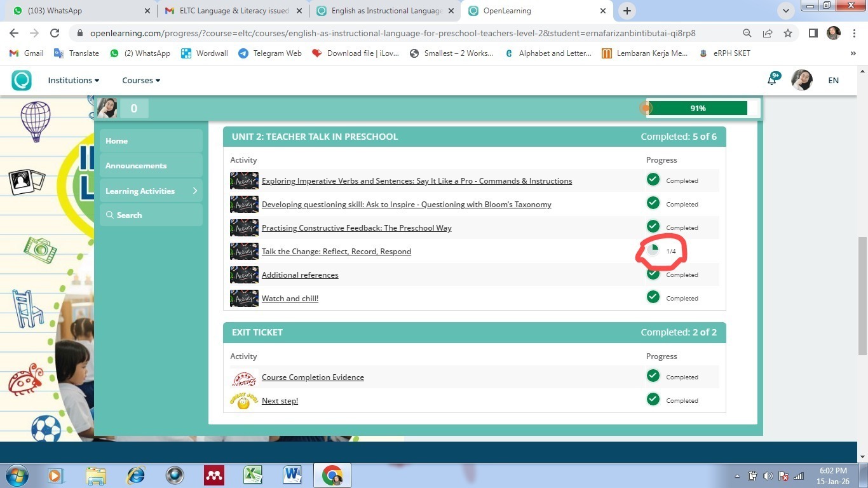This screenshot has width=868, height=488.
Task: Click the 91% course progress bar
Action: click(x=703, y=109)
